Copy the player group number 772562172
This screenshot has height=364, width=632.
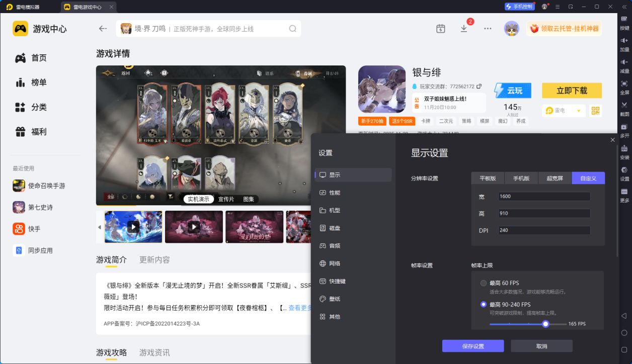point(479,86)
